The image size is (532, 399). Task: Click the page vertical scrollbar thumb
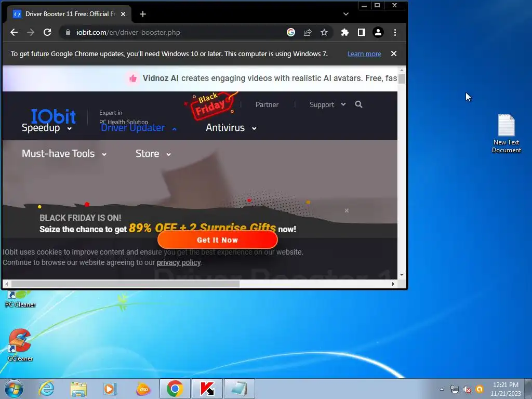coord(402,79)
